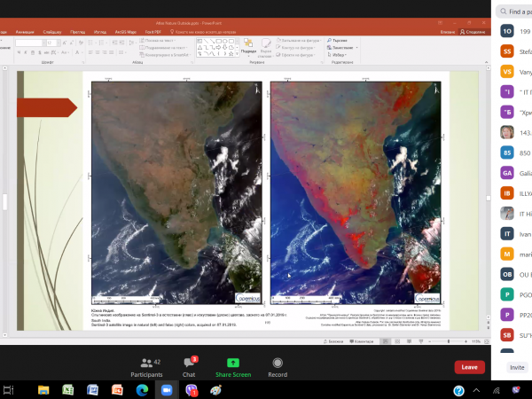532x399 pixels.
Task: Open Quick Styles in Drawing group
Action: click(266, 48)
